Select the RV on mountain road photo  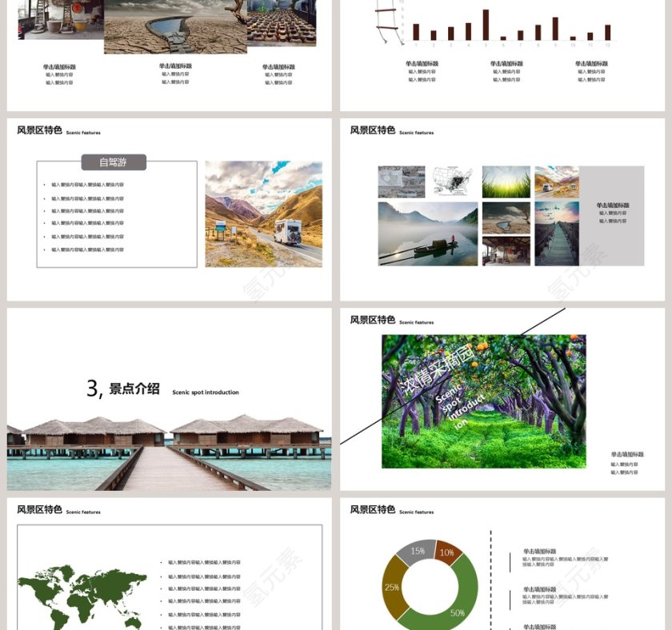[x=263, y=213]
